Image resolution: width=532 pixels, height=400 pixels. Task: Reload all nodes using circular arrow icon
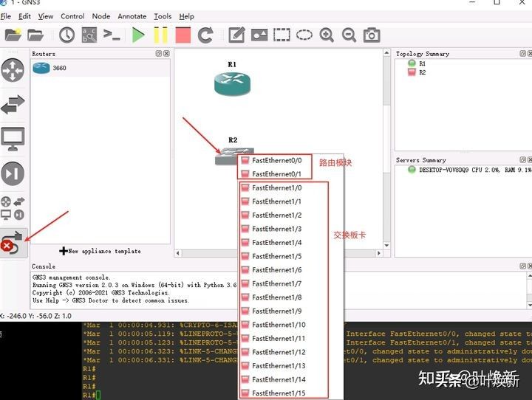click(205, 34)
